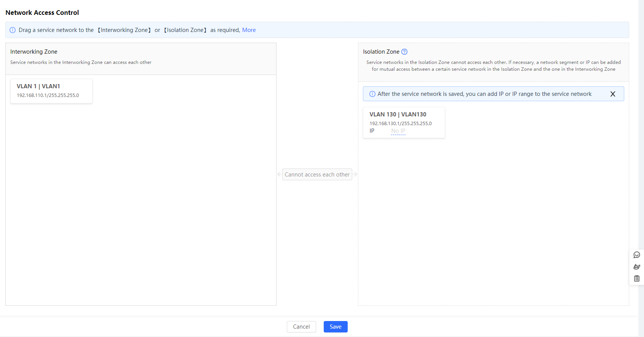Click the info icon beside 'After the service network' notice
This screenshot has width=644, height=337.
coord(372,94)
